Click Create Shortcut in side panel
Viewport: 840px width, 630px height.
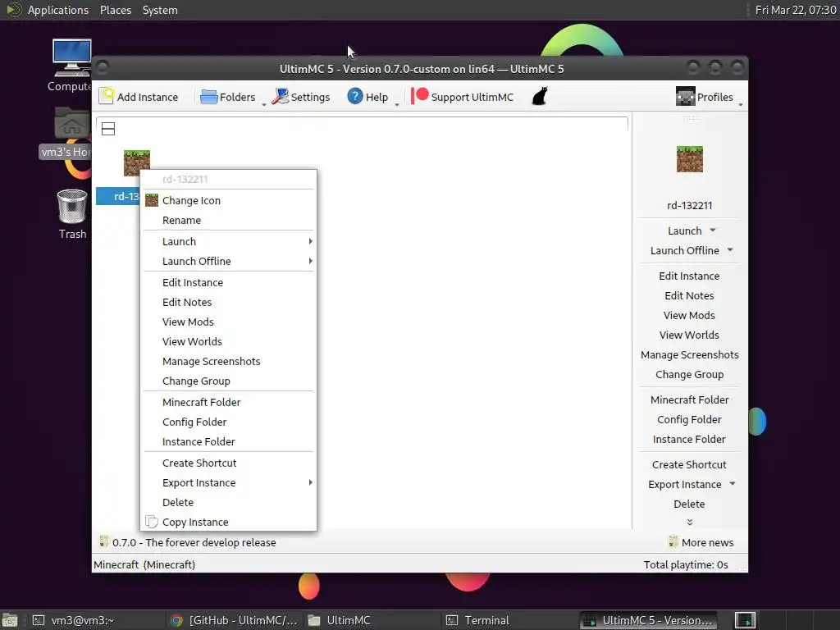(689, 465)
